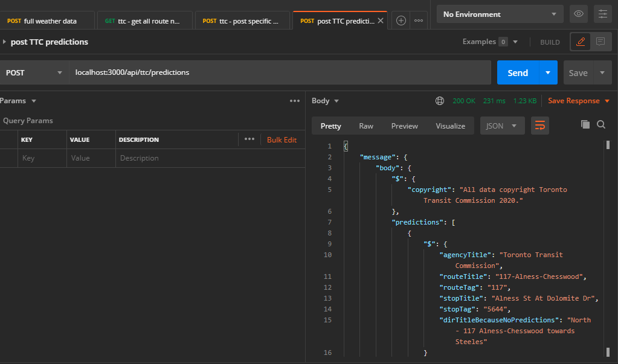Click the "copyright" key in response
Image resolution: width=618 pixels, height=364 pixels.
(x=430, y=190)
